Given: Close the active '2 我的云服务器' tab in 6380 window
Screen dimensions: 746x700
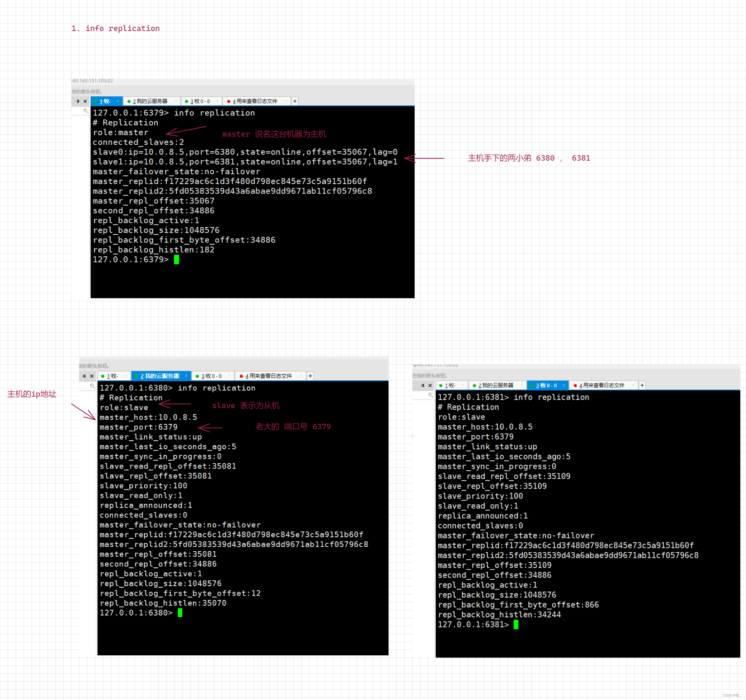Looking at the screenshot, I should tap(186, 376).
